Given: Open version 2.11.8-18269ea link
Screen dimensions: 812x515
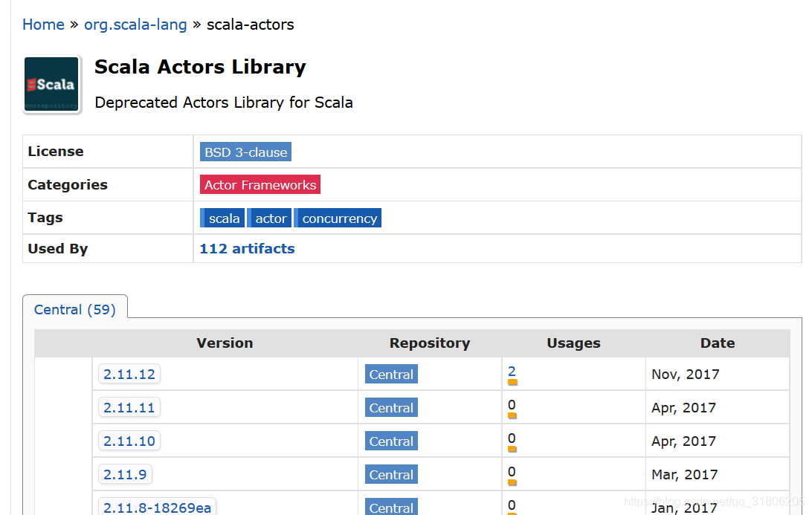Looking at the screenshot, I should (158, 508).
